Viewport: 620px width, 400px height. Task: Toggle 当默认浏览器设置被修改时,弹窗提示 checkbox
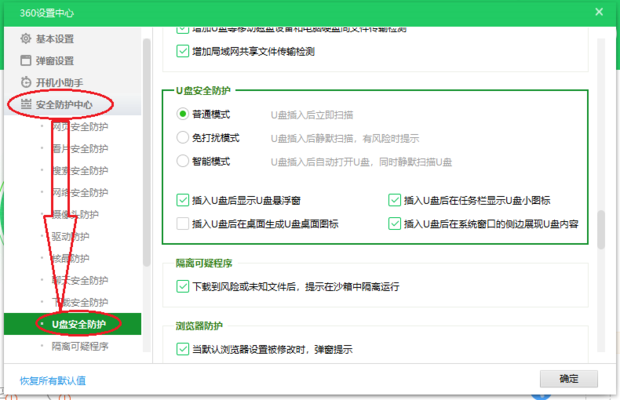pos(182,349)
